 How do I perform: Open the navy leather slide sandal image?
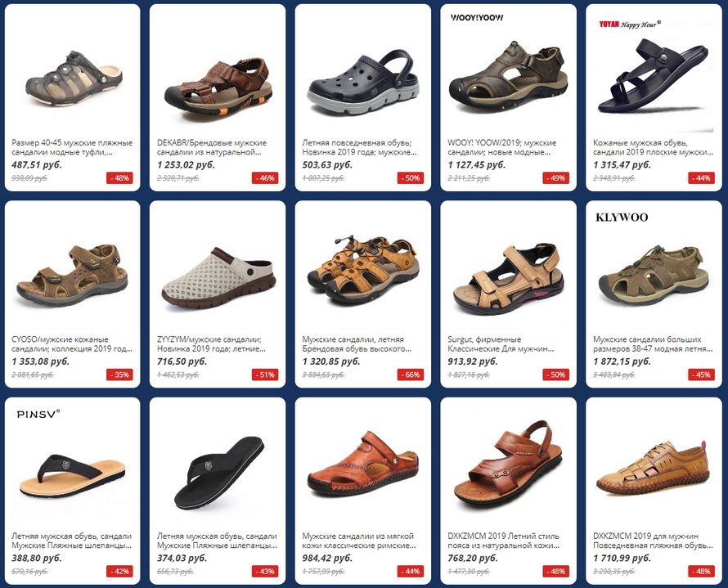pyautogui.click(x=654, y=75)
